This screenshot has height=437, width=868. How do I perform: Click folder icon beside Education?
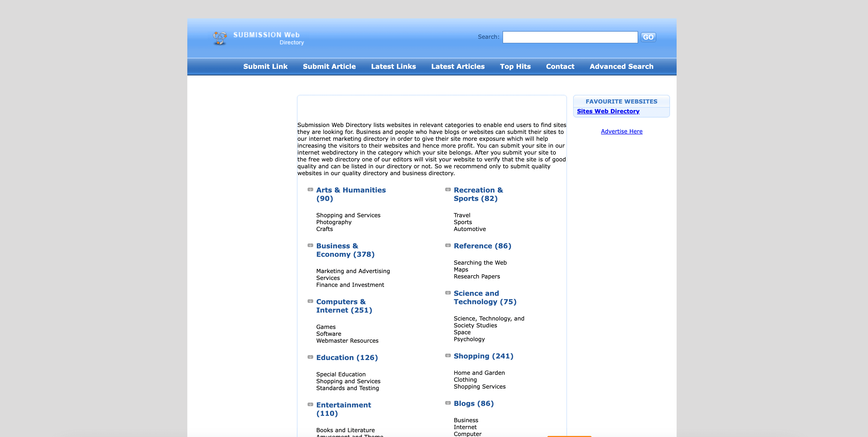[310, 357]
